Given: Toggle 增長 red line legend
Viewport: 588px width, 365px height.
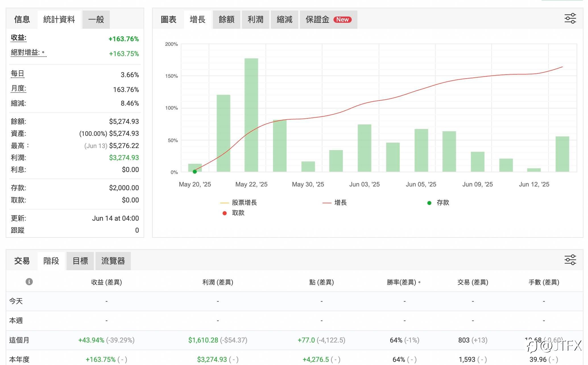Looking at the screenshot, I should [335, 203].
